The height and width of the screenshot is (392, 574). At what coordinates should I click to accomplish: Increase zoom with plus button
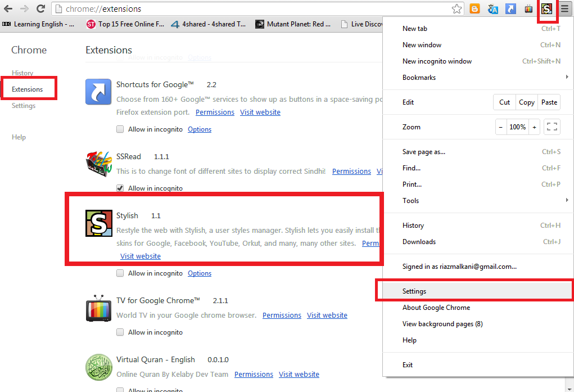coord(534,127)
